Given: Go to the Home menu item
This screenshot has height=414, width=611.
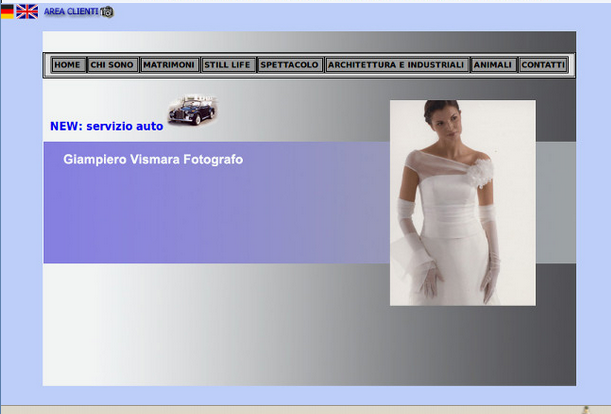Looking at the screenshot, I should (x=67, y=65).
